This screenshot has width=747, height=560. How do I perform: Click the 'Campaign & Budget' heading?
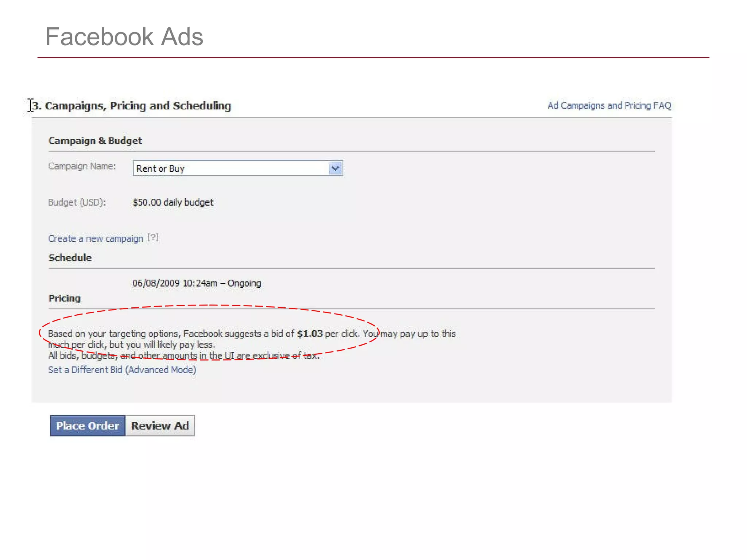click(x=95, y=141)
